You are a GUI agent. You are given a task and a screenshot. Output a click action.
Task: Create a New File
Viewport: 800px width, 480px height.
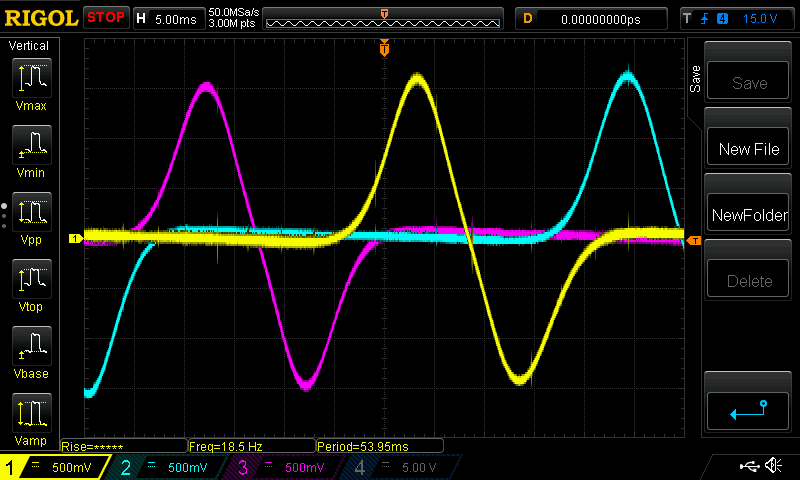pyautogui.click(x=748, y=146)
